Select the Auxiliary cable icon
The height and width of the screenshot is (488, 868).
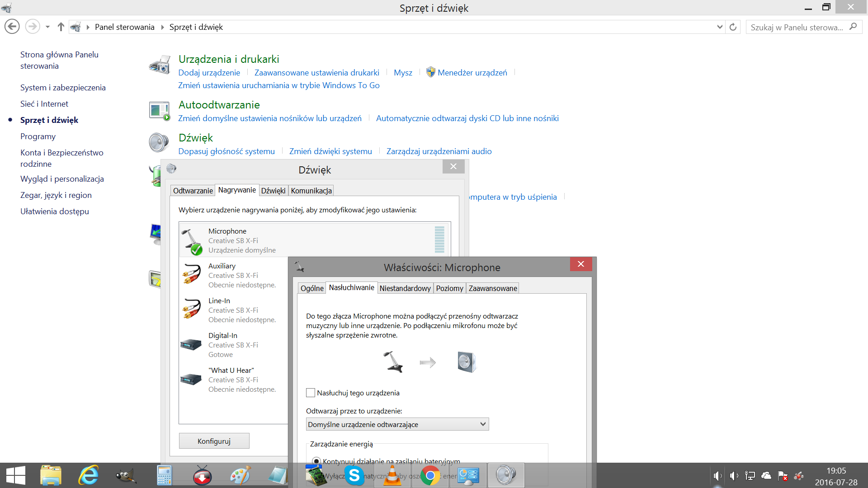[192, 275]
